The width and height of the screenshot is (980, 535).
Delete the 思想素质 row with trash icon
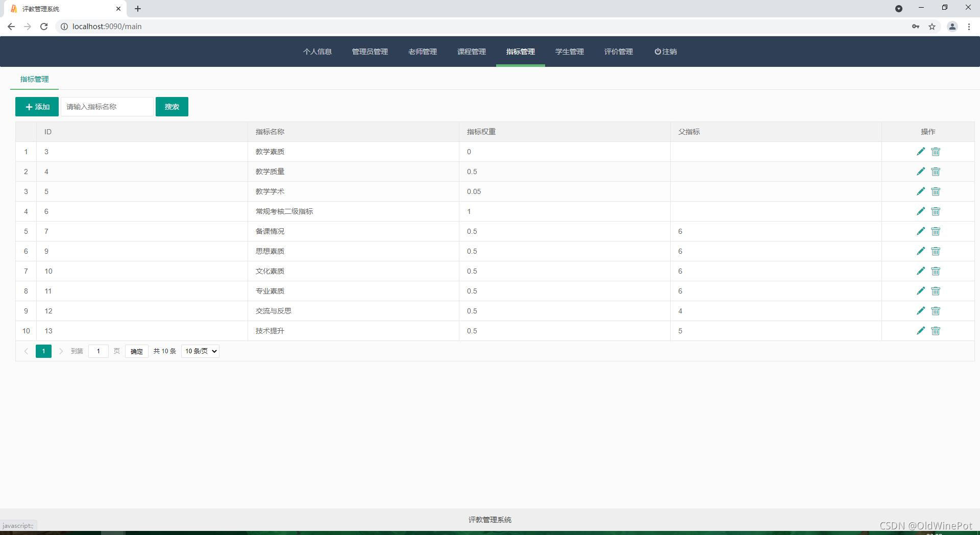click(x=936, y=251)
